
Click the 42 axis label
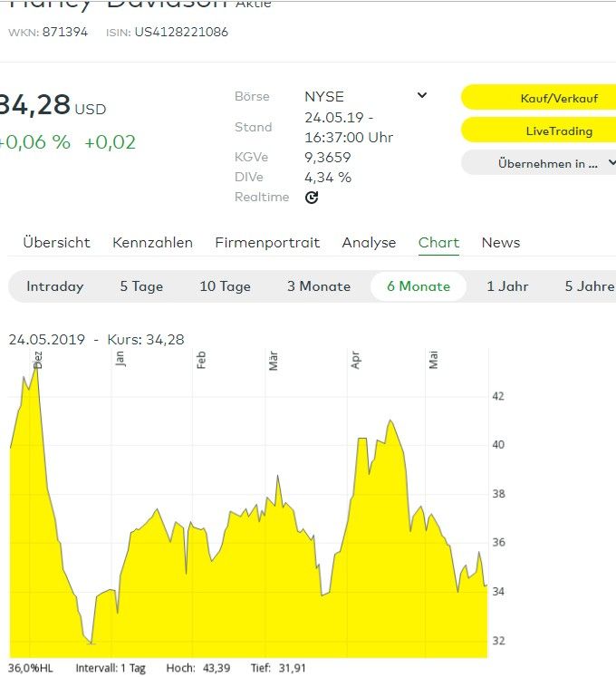click(498, 396)
